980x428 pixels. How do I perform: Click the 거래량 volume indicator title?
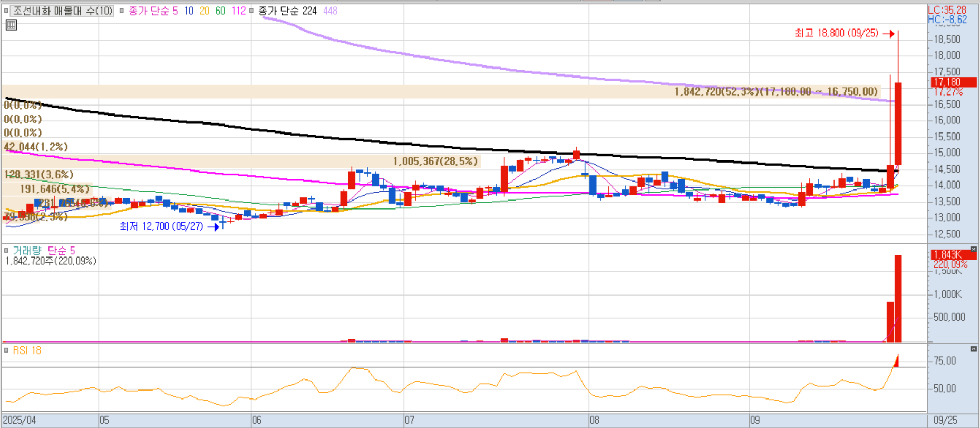click(27, 251)
